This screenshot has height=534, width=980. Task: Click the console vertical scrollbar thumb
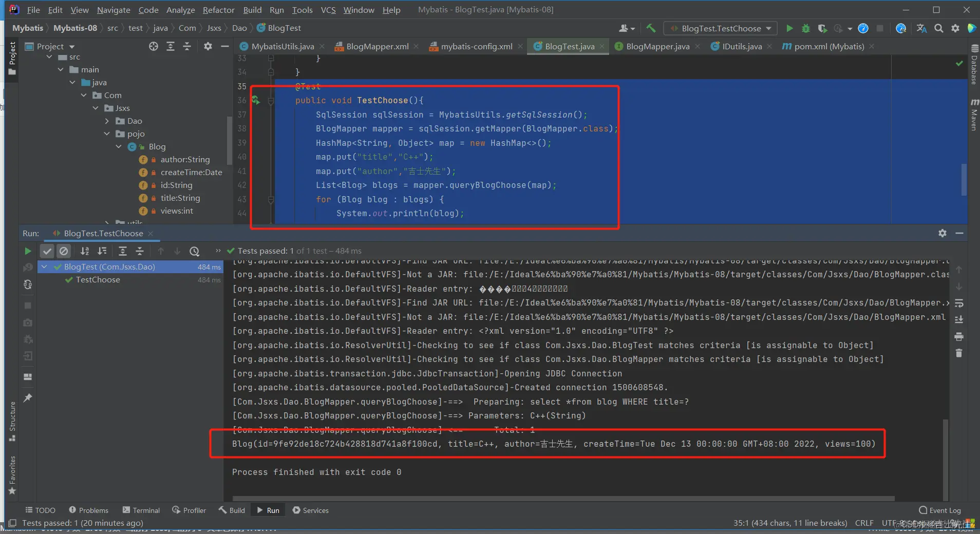pos(945,460)
